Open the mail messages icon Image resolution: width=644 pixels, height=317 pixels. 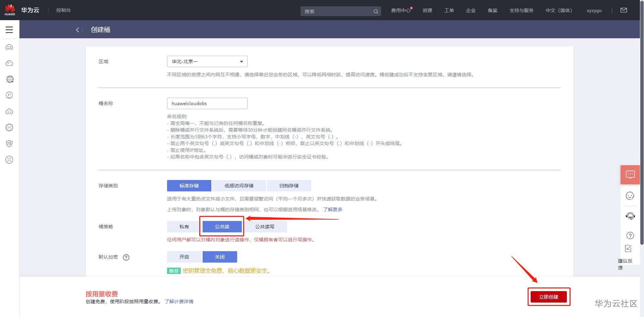tap(624, 10)
